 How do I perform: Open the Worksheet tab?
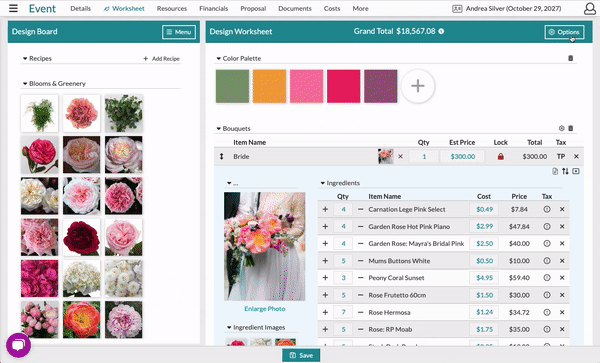pos(124,8)
